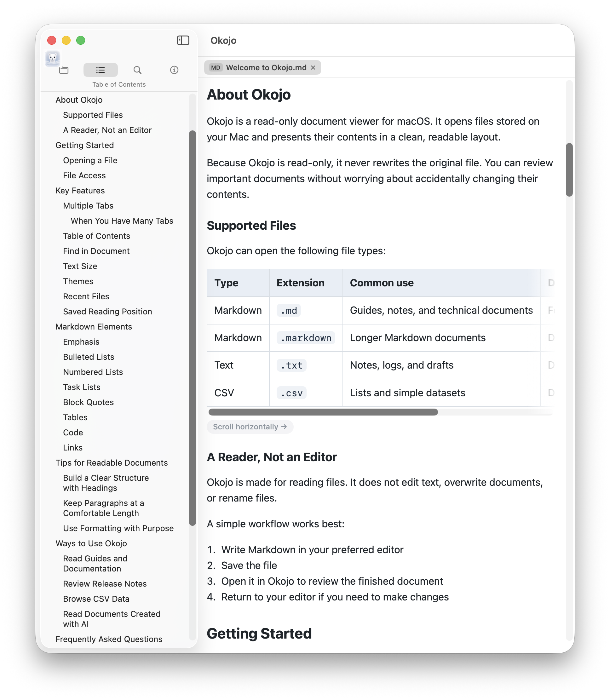Image resolution: width=610 pixels, height=700 pixels.
Task: Go to Bulleted Lists entry
Action: [89, 357]
